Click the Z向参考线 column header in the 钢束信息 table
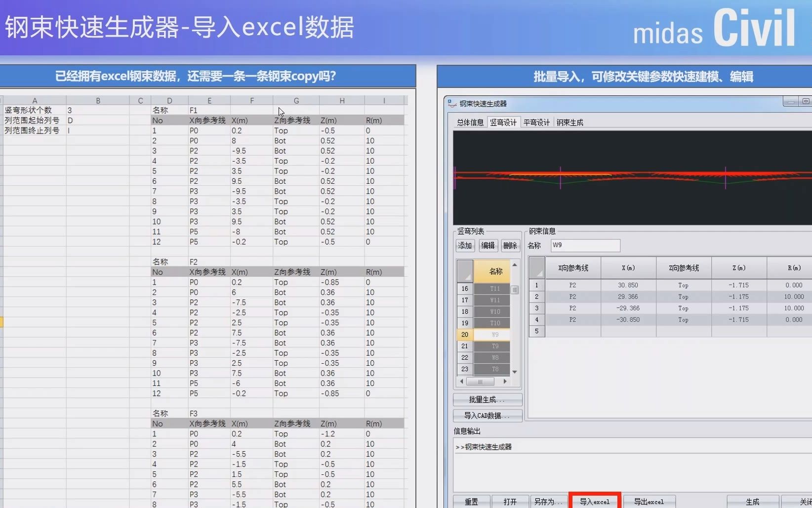The height and width of the screenshot is (508, 812). [684, 268]
